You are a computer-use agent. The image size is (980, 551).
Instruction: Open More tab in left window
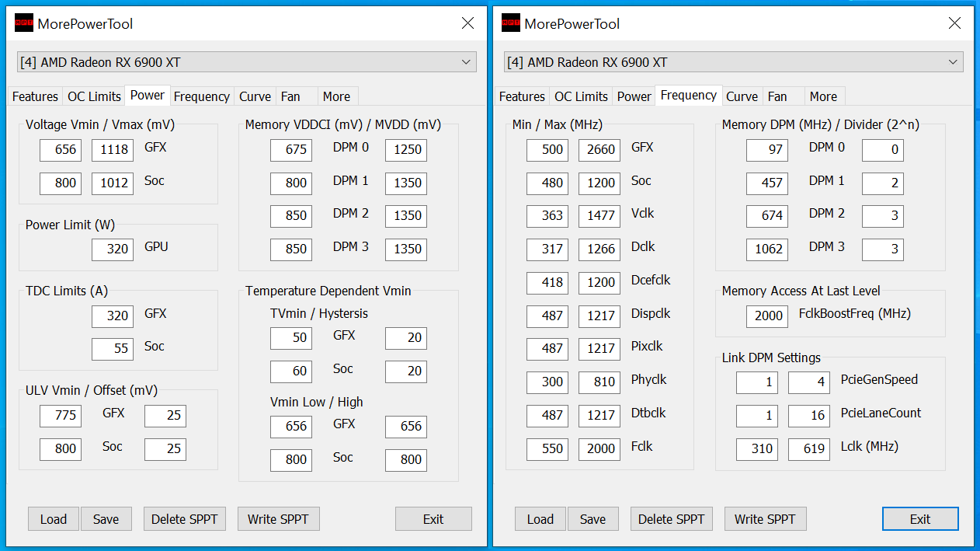336,96
